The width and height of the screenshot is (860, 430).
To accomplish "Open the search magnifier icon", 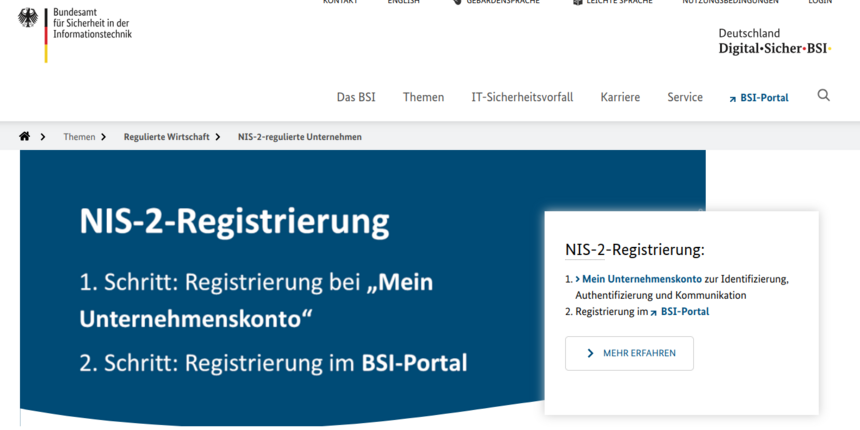I will point(823,96).
